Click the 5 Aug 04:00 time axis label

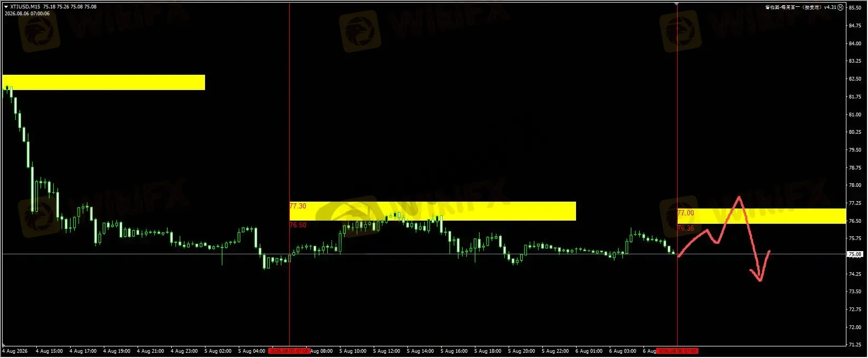point(251,351)
